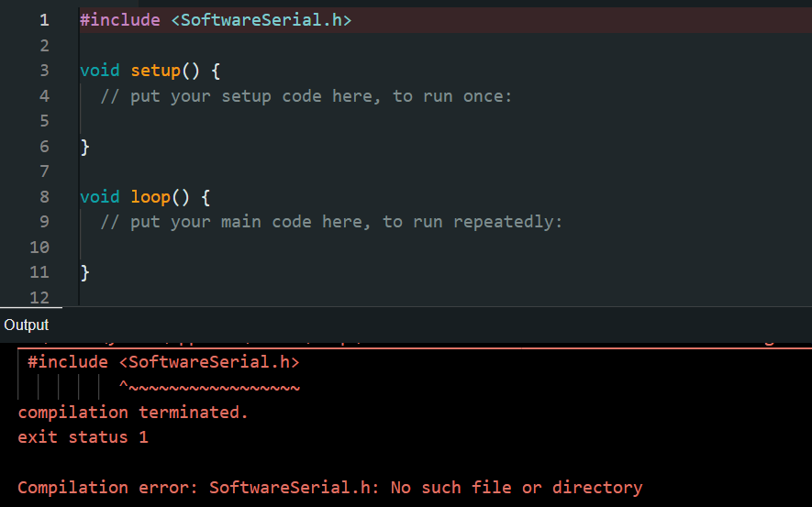
Task: Click the 'exit status 1' output line
Action: (83, 437)
